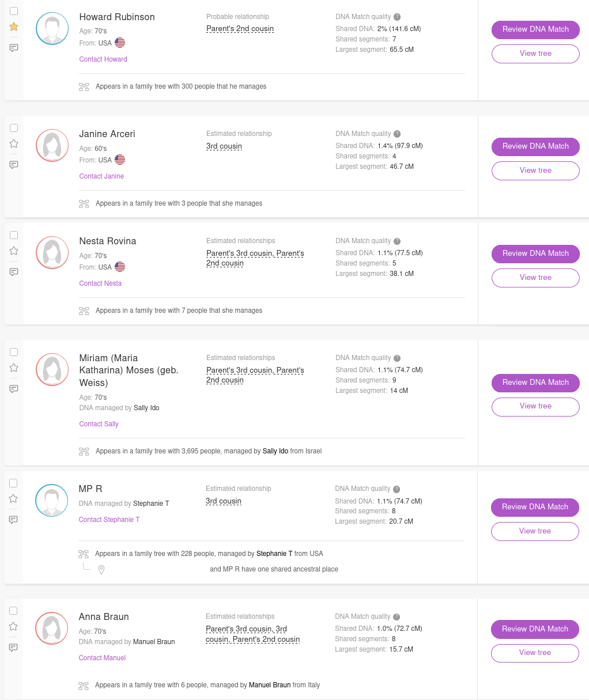Tick the checkbox for Howard Rubinson
The image size is (589, 700).
(14, 11)
